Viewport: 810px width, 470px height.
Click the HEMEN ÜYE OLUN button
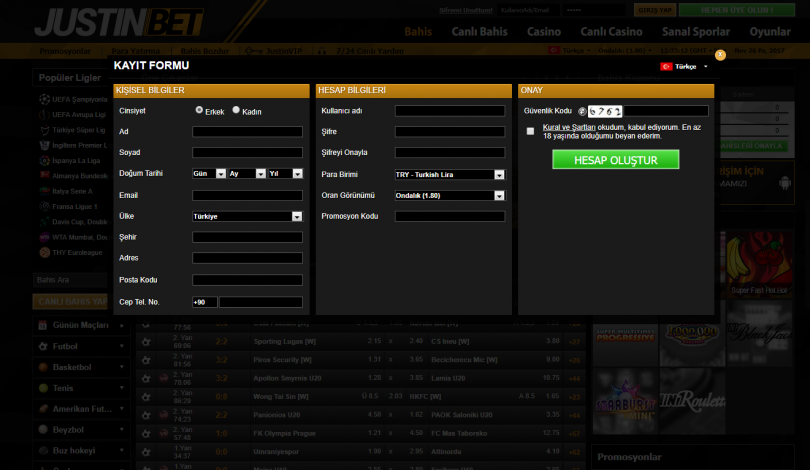click(x=737, y=10)
